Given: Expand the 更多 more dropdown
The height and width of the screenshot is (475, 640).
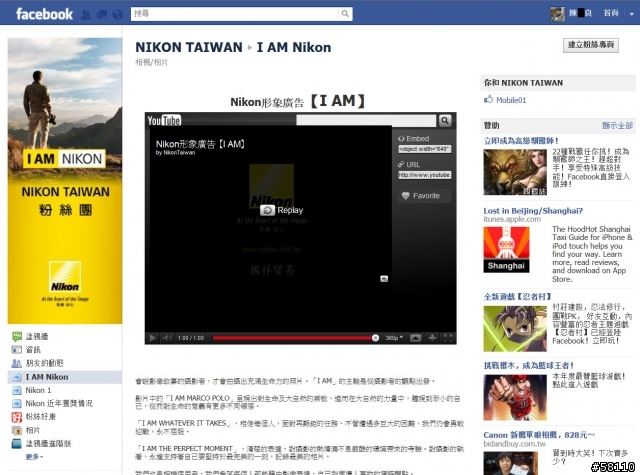Looking at the screenshot, I should pyautogui.click(x=34, y=457).
